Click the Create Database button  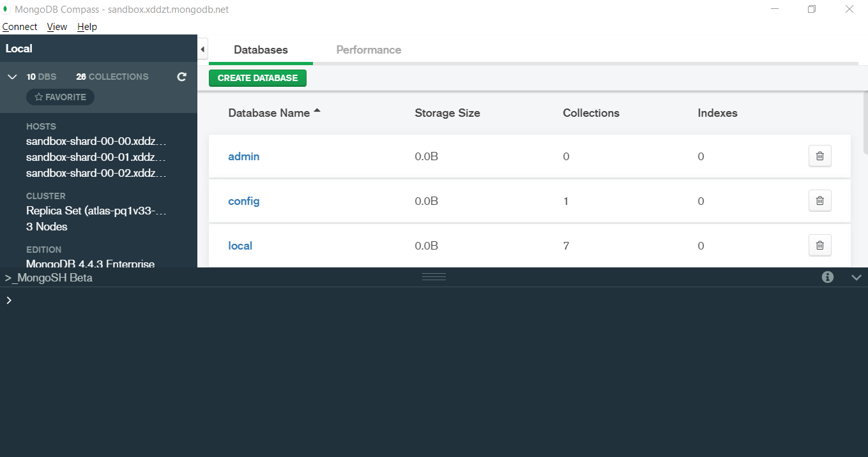257,78
